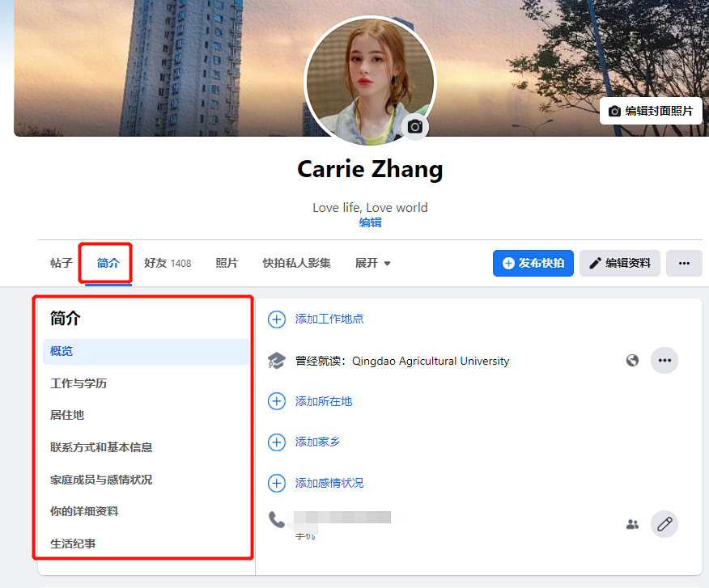The width and height of the screenshot is (709, 588).
Task: Open the three-dot menu next to 编辑资料
Action: 684,263
